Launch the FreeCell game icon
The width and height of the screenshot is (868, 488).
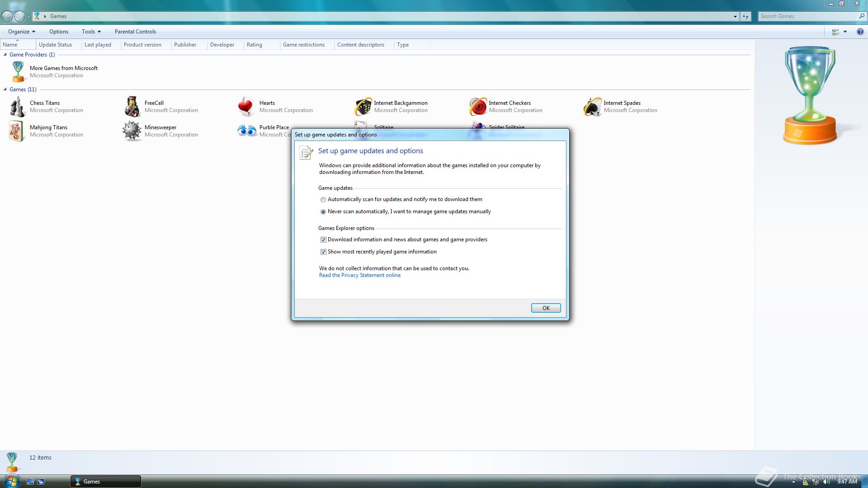[x=132, y=107]
